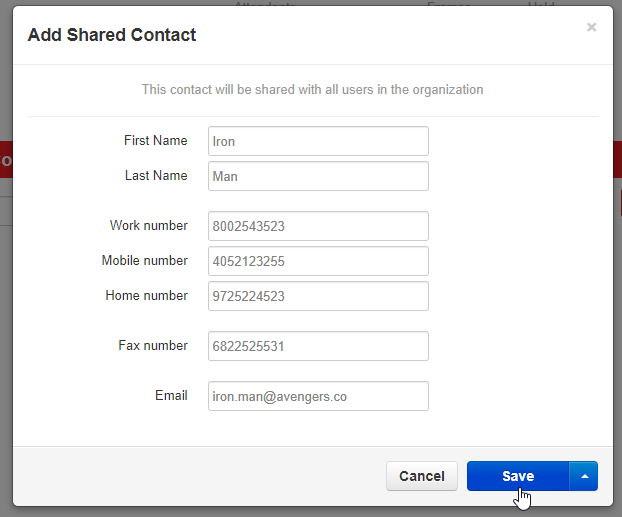Focus the First Name field containing Iron
This screenshot has width=622, height=517.
pos(318,141)
